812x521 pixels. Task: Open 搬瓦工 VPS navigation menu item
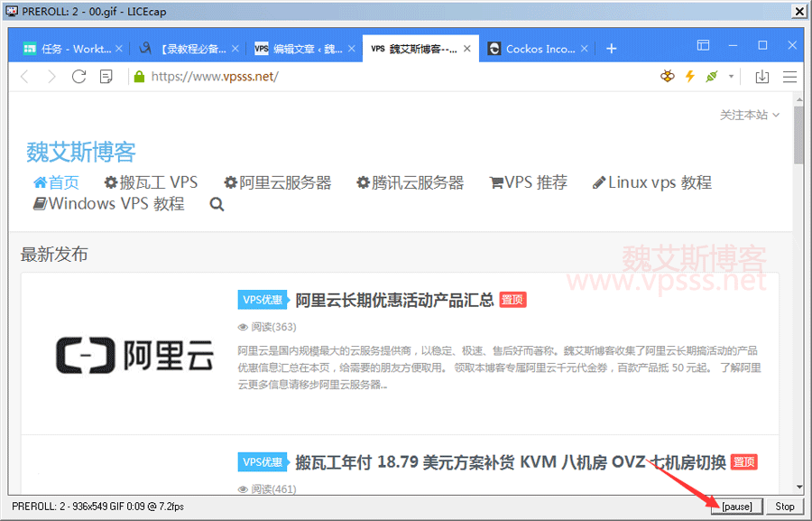[x=151, y=182]
